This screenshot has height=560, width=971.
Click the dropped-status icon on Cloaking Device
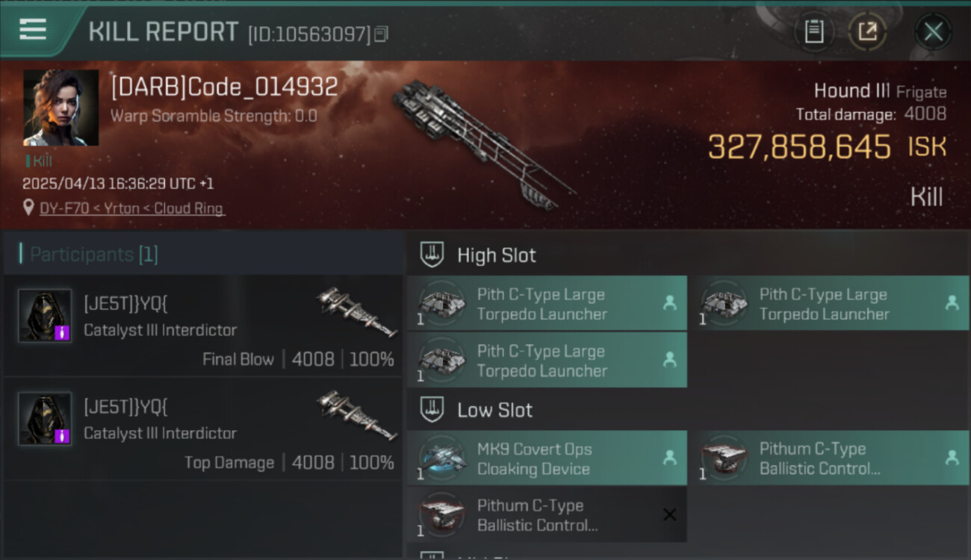pos(669,458)
